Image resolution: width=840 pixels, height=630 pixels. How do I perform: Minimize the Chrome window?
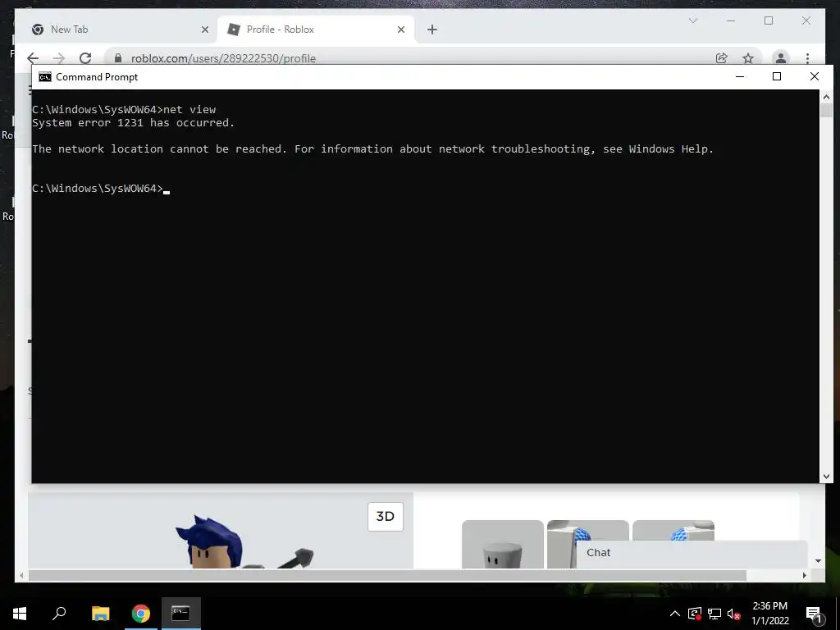731,21
